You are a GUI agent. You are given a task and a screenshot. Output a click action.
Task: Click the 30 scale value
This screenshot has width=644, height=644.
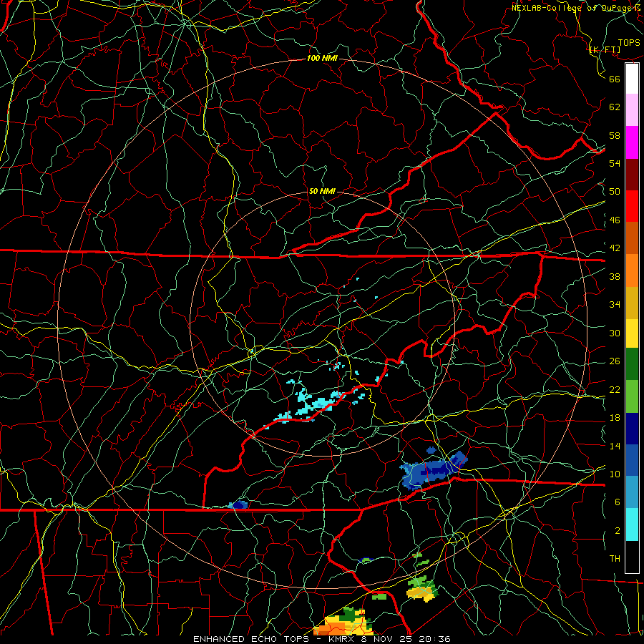click(615, 333)
